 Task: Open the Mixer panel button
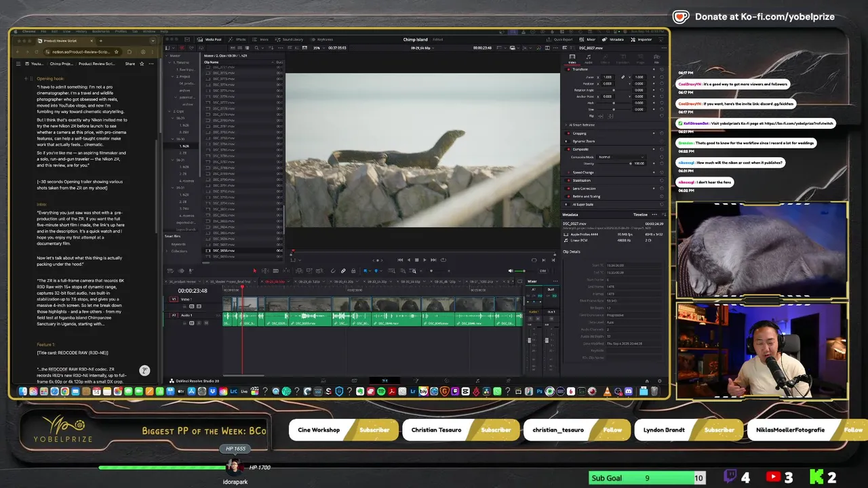tap(587, 39)
